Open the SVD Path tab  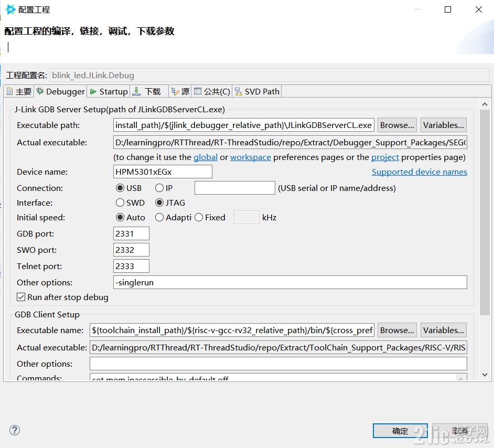point(257,91)
